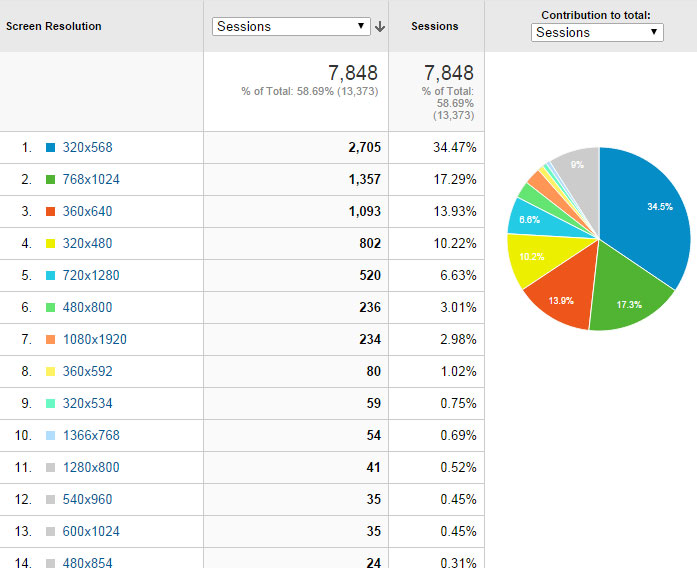The width and height of the screenshot is (697, 568).
Task: Click the second Sessions column header
Action: pyautogui.click(x=435, y=26)
